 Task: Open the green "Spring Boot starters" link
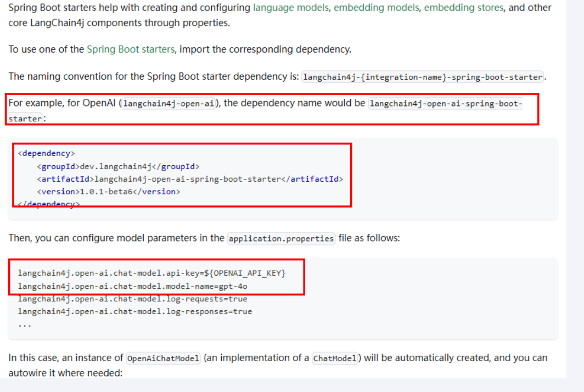(x=131, y=49)
